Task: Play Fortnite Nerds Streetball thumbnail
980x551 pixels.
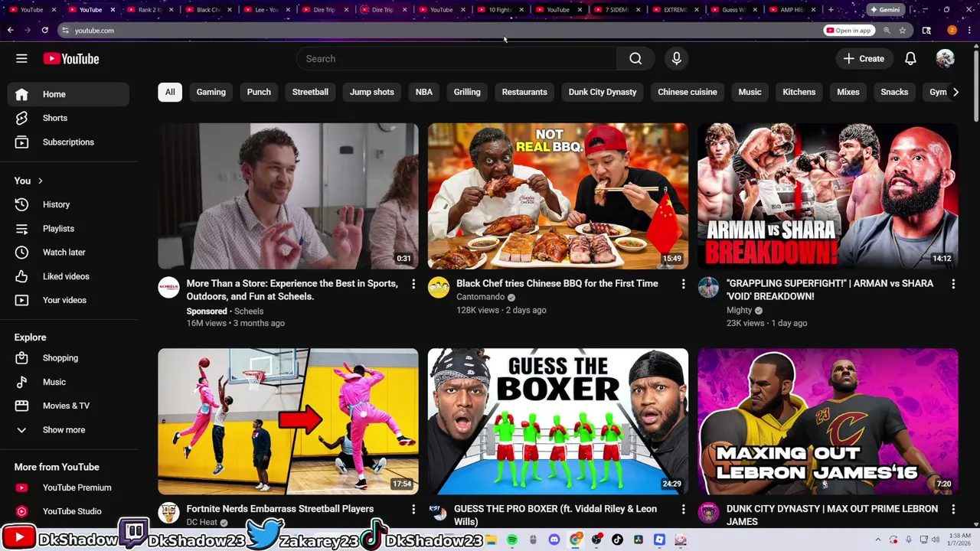Action: 288,422
